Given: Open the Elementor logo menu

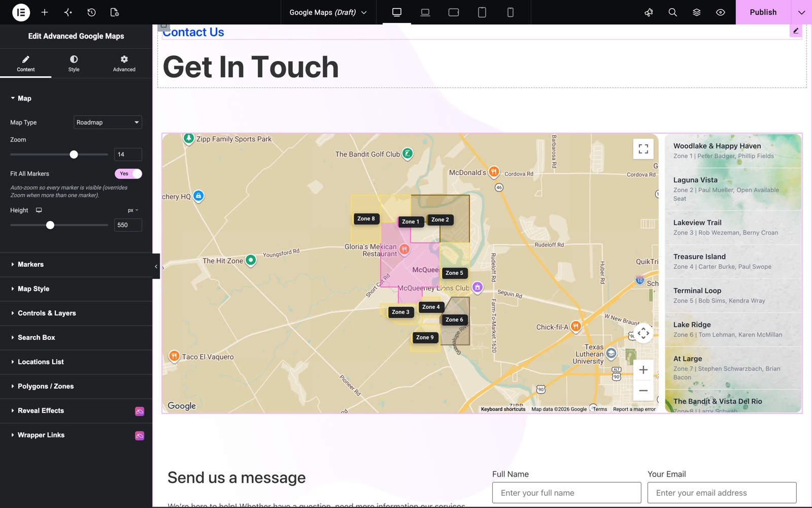Looking at the screenshot, I should click(x=21, y=12).
